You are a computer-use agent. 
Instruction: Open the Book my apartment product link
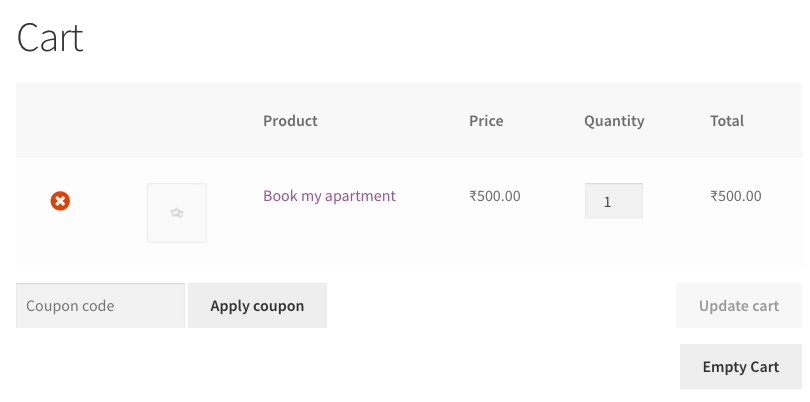coord(329,196)
